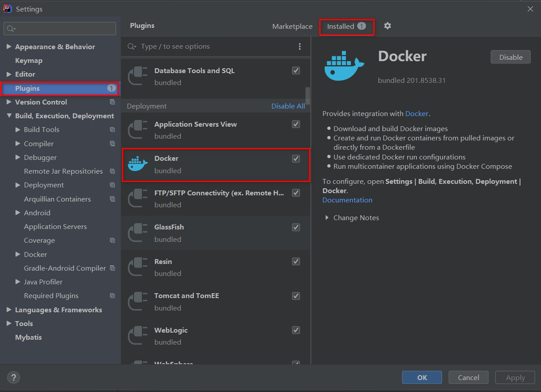Click the project-level icon beside Build Tools
The height and width of the screenshot is (392, 541).
112,130
